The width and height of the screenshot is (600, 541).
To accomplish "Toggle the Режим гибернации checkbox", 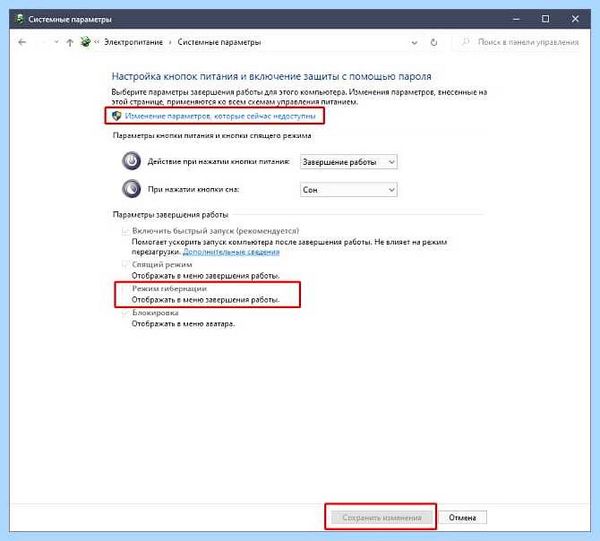I will pos(125,288).
